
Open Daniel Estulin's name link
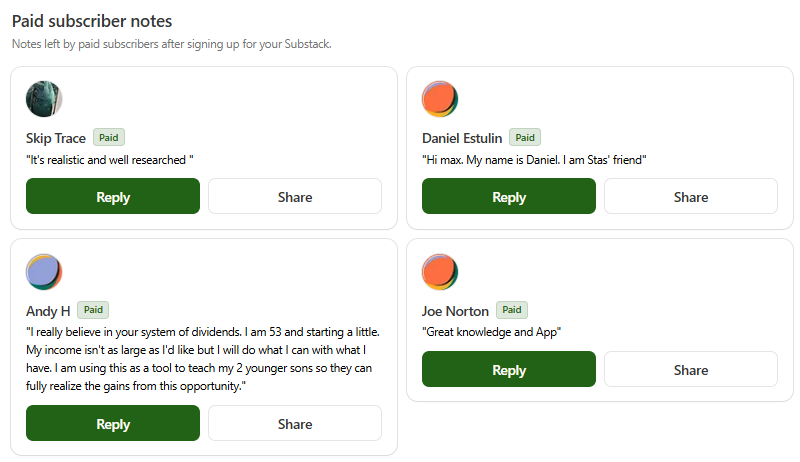[462, 139]
